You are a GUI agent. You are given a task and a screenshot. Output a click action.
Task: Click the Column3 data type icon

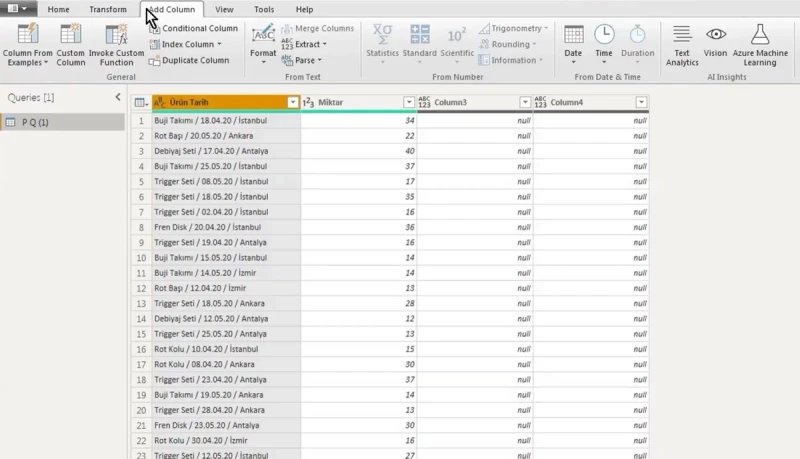tap(424, 103)
